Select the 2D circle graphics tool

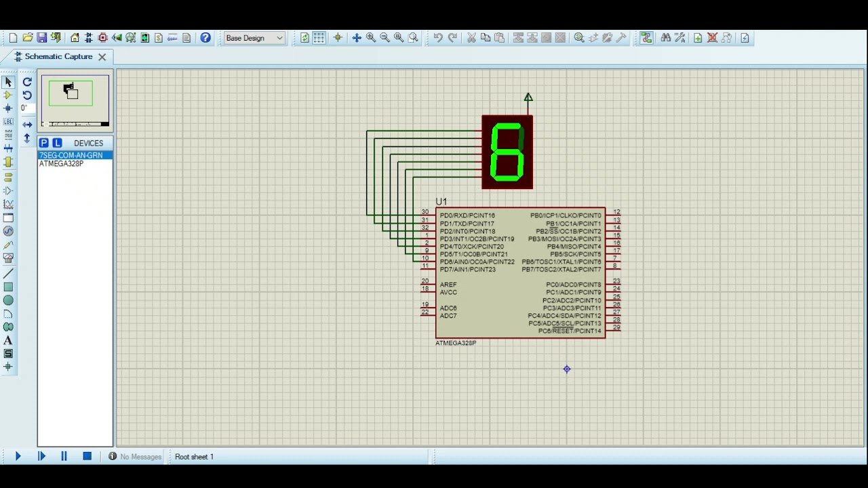pyautogui.click(x=8, y=300)
